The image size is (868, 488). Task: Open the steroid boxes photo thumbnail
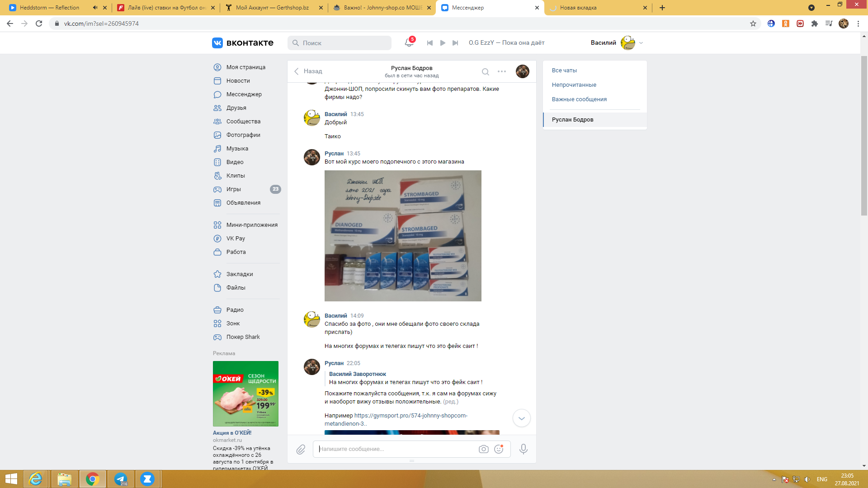point(403,235)
